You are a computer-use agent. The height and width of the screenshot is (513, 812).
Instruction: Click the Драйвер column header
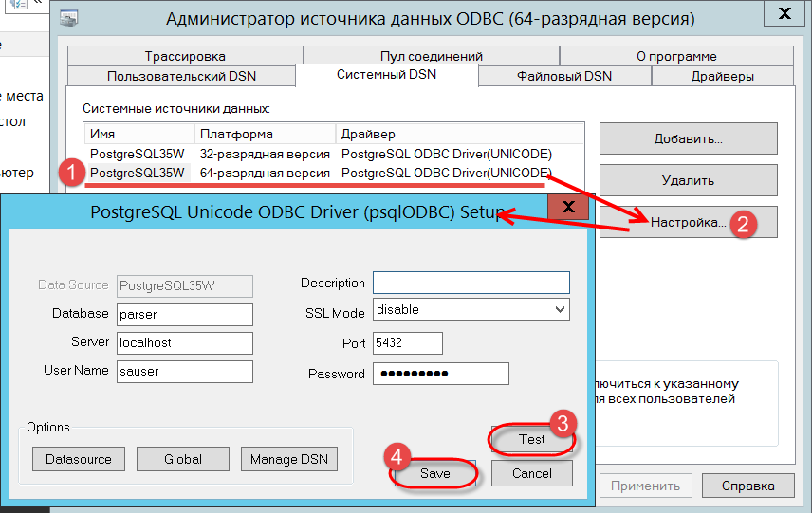pos(460,134)
